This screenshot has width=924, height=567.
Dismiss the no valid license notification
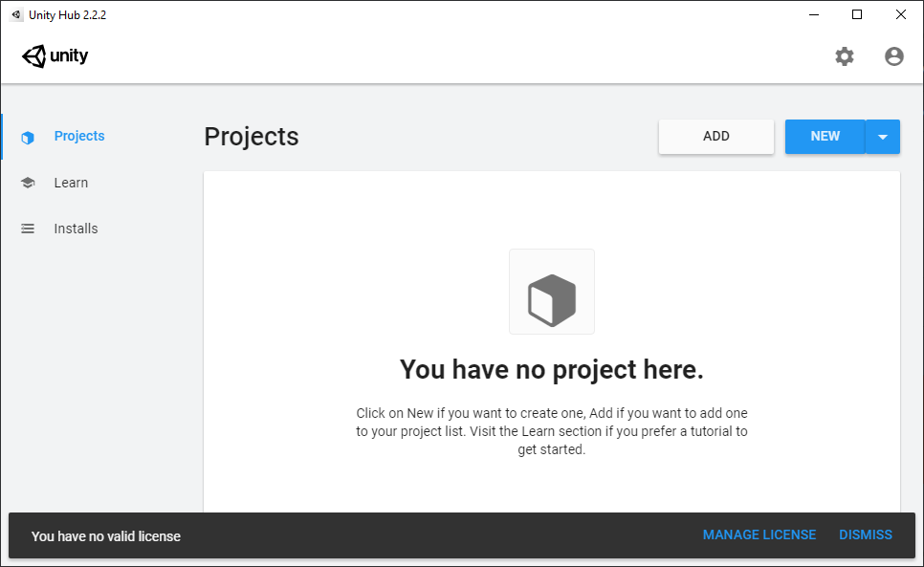pyautogui.click(x=866, y=534)
